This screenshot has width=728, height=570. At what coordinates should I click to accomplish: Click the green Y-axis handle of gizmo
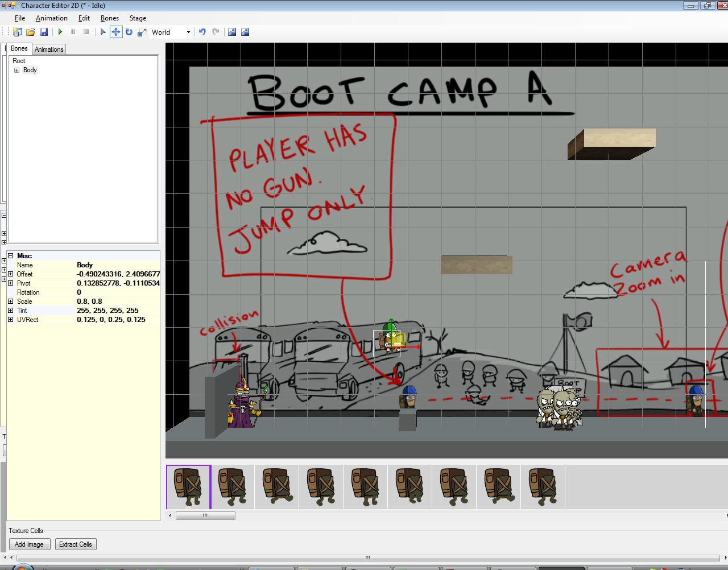391,325
